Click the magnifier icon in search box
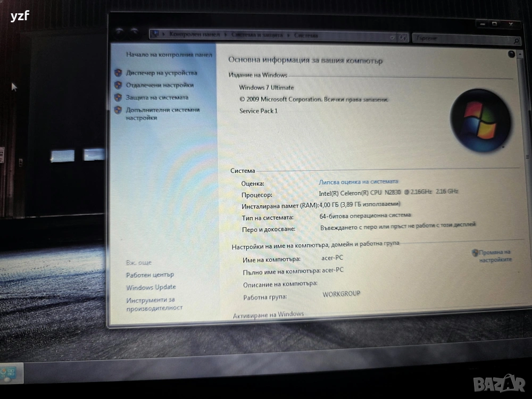 pos(516,40)
